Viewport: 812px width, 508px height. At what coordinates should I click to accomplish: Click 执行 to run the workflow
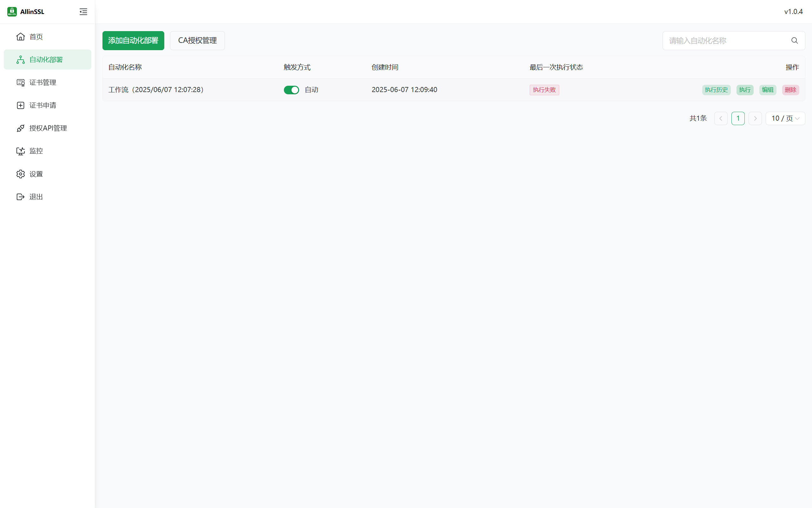(744, 90)
